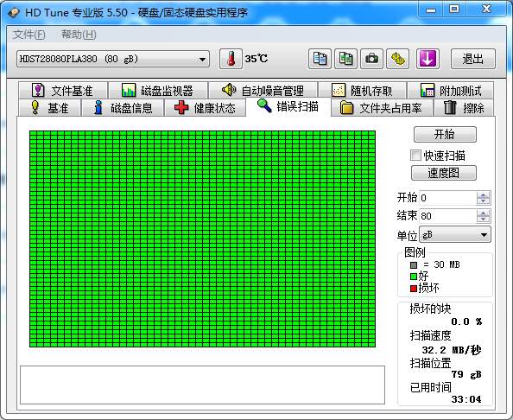Click the second copy screenshot icon
The width and height of the screenshot is (513, 420).
pos(345,59)
